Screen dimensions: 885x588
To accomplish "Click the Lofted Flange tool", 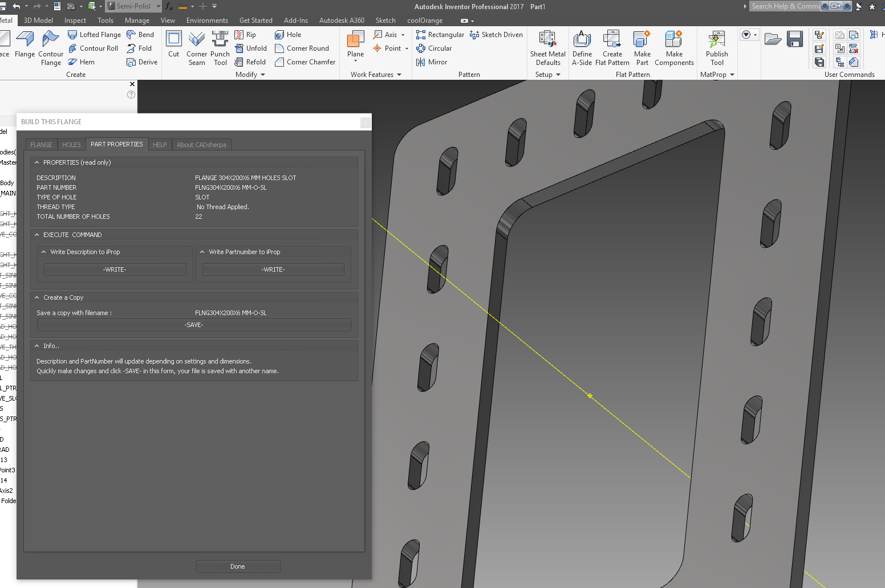I will pyautogui.click(x=94, y=35).
